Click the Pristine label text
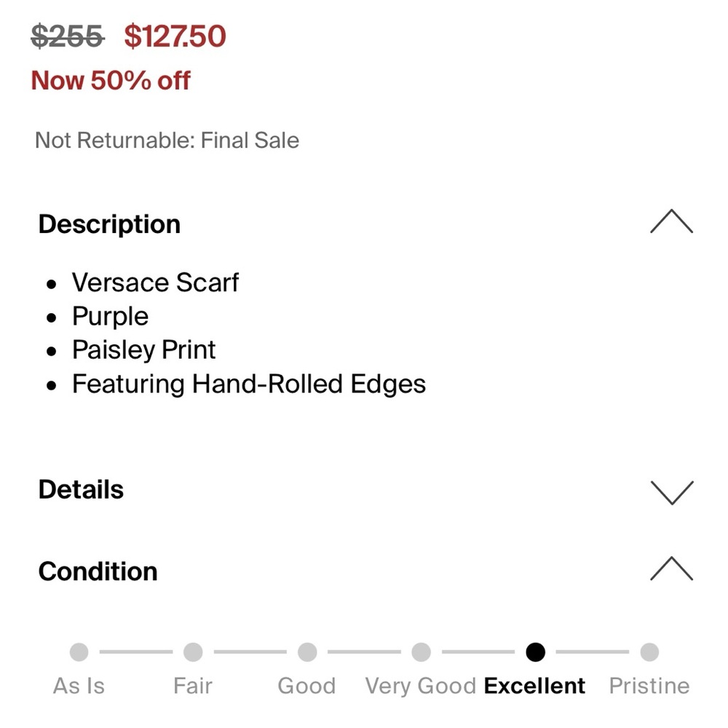The height and width of the screenshot is (728, 728). [x=649, y=686]
